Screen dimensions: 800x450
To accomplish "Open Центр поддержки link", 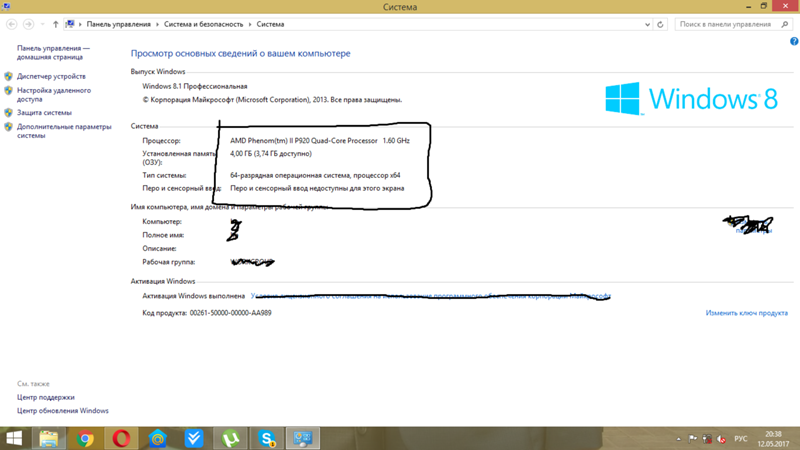I will coord(45,397).
